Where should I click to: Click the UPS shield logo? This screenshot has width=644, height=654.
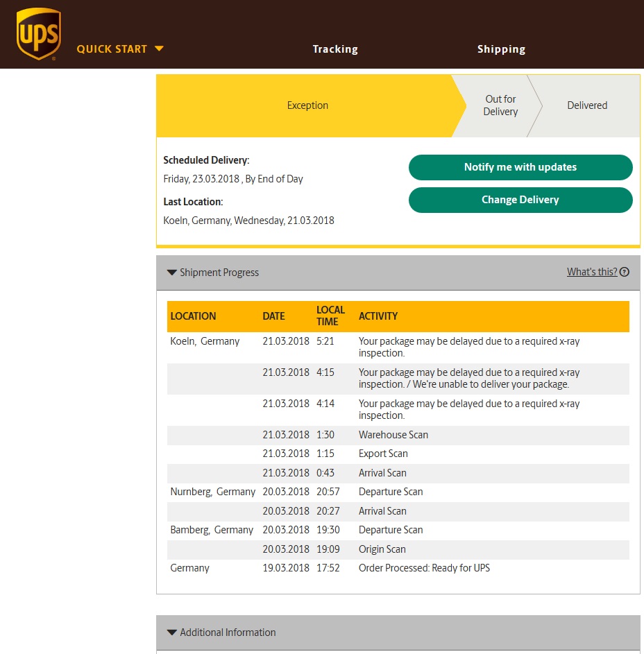click(38, 34)
